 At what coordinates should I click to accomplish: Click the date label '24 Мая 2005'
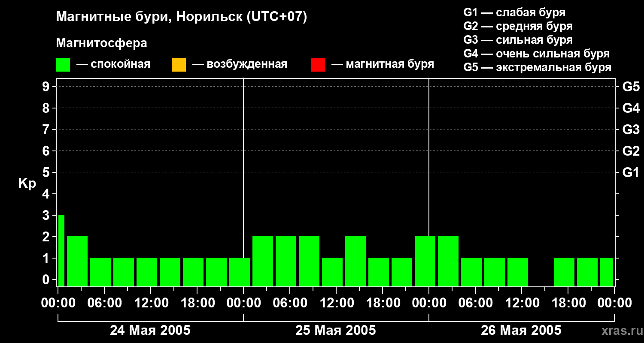tap(150, 330)
